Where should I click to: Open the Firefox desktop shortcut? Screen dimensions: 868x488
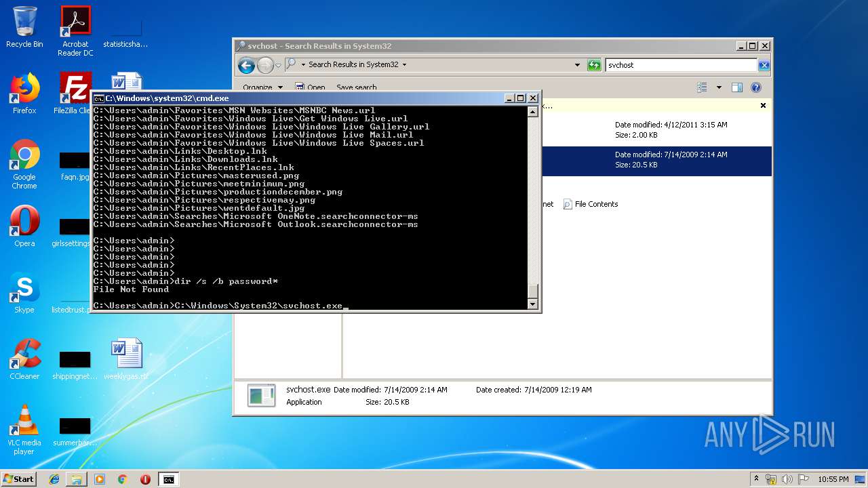[24, 94]
